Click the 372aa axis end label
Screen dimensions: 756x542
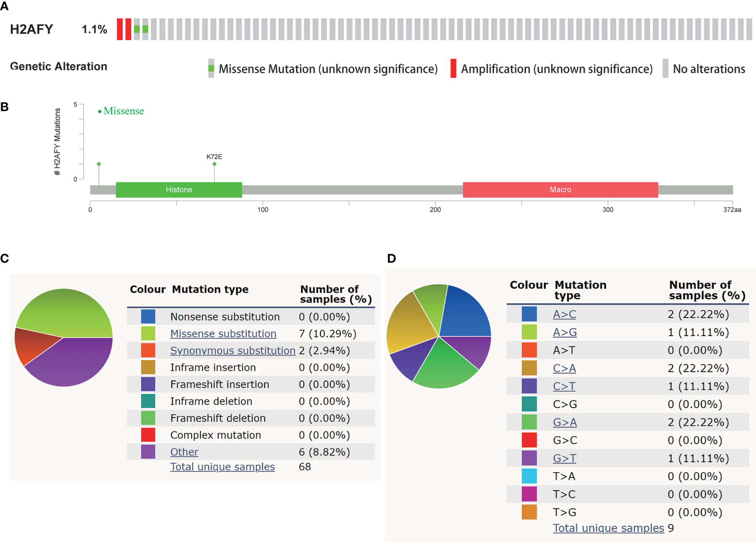[x=732, y=210]
